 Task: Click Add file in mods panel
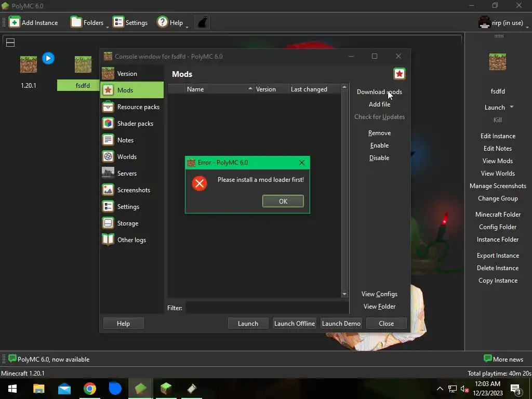click(379, 104)
